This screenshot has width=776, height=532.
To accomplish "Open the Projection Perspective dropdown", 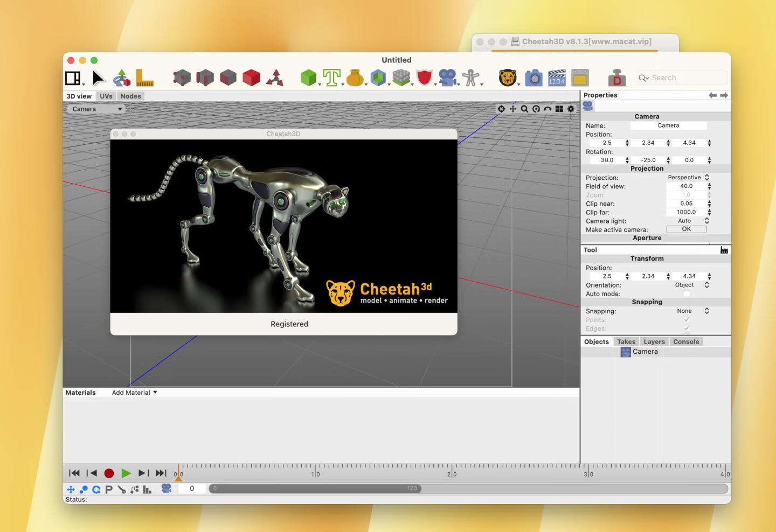I will tap(688, 177).
